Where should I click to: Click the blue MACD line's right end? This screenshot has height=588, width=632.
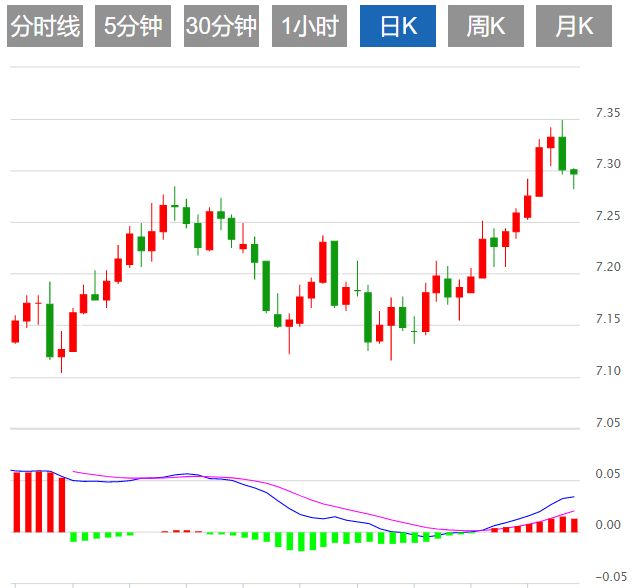(573, 496)
